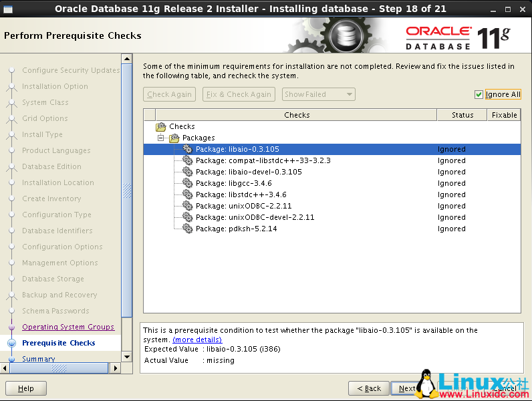Go back with the Back button
The image size is (532, 401).
coord(369,388)
